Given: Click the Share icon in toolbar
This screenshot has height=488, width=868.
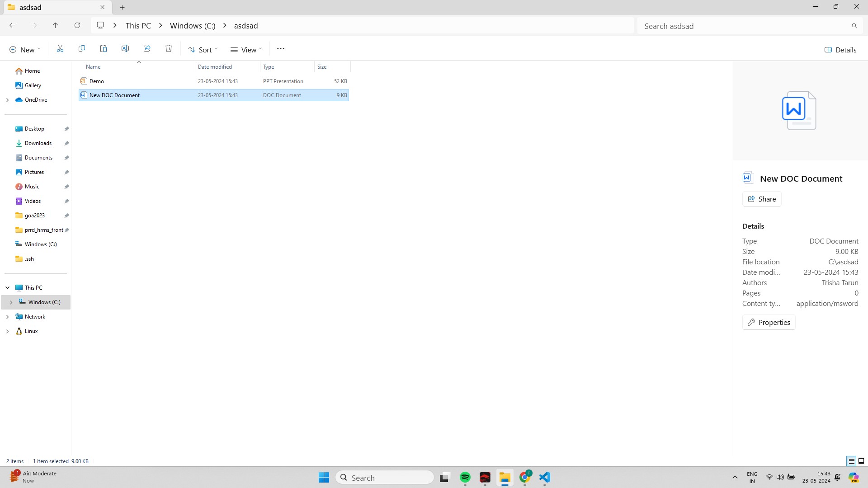Looking at the screenshot, I should [147, 49].
